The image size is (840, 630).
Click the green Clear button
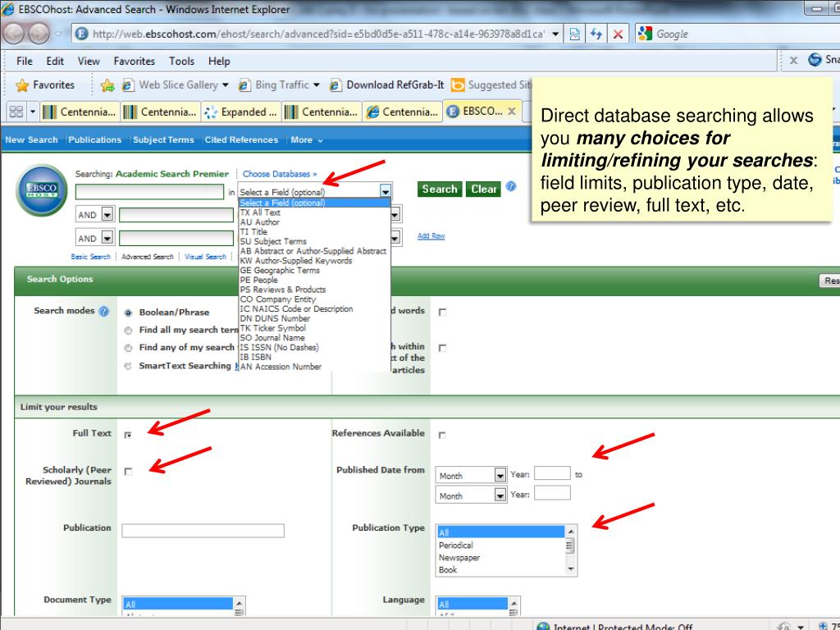coord(483,189)
